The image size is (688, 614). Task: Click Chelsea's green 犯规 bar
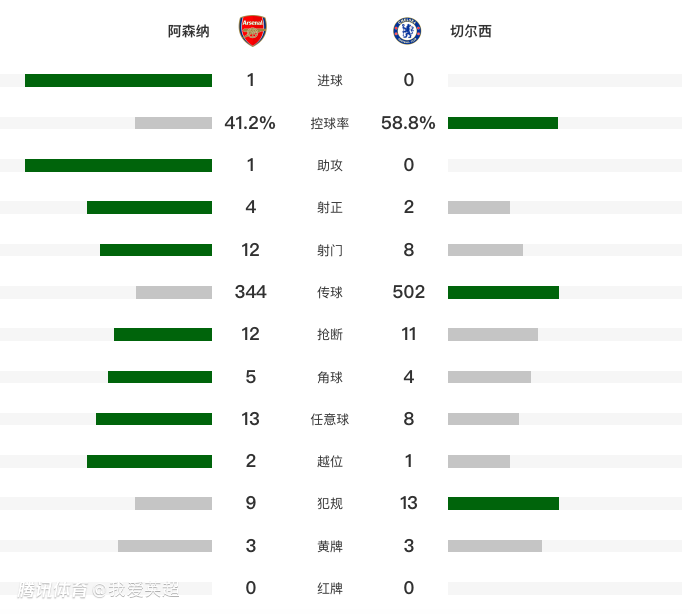[x=503, y=503]
